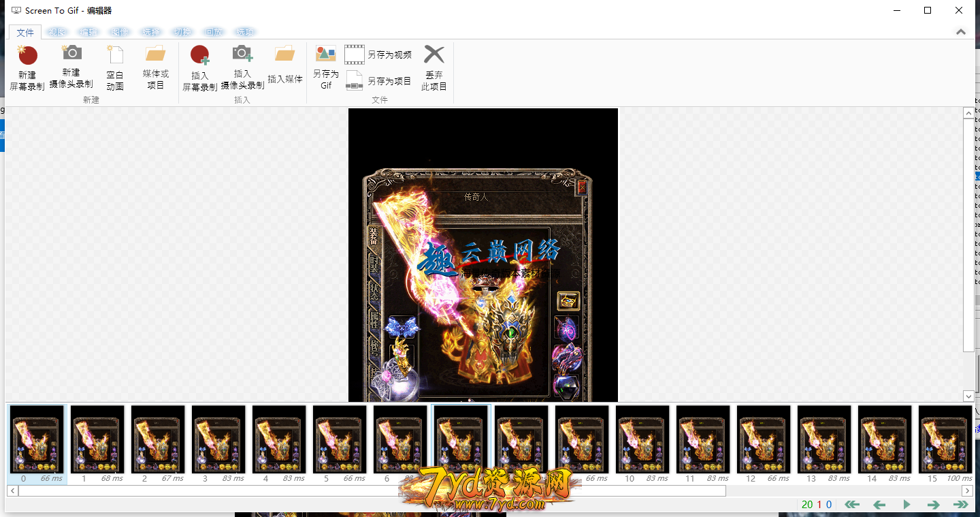The width and height of the screenshot is (980, 517).
Task: Insert a webcam recording
Action: click(x=242, y=68)
